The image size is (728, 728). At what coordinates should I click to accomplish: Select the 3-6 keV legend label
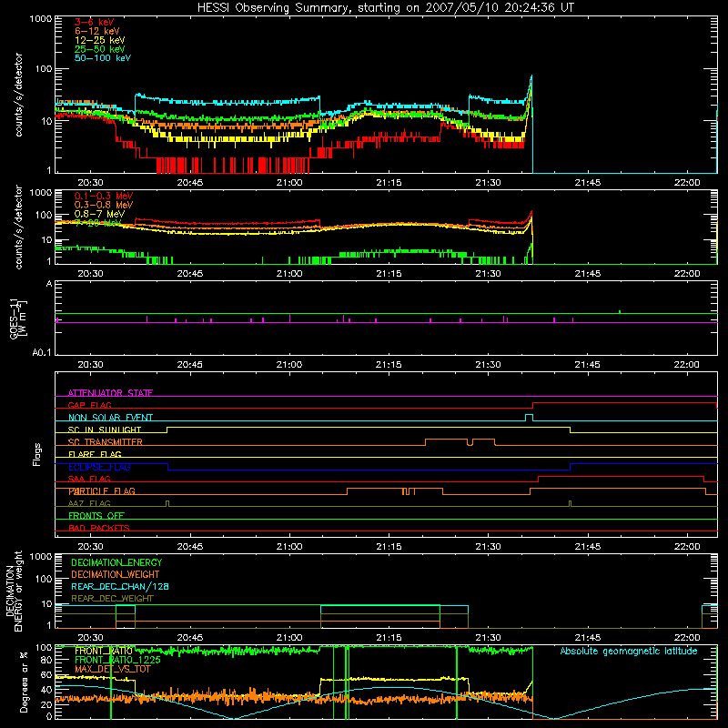(95, 22)
